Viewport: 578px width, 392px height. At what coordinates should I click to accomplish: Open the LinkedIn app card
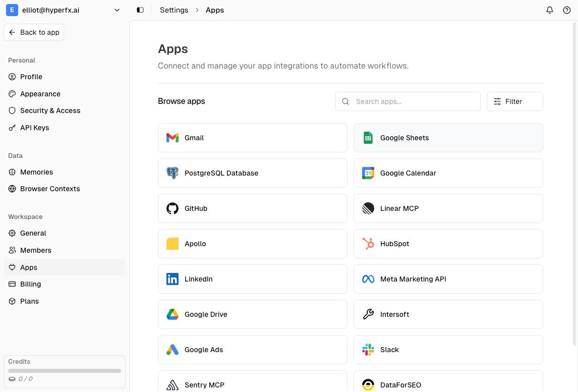pyautogui.click(x=253, y=279)
